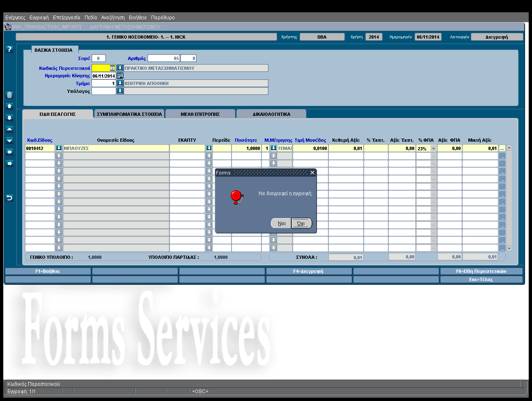Open lookup list for Τμήμα field
The height and width of the screenshot is (401, 532).
(x=120, y=83)
